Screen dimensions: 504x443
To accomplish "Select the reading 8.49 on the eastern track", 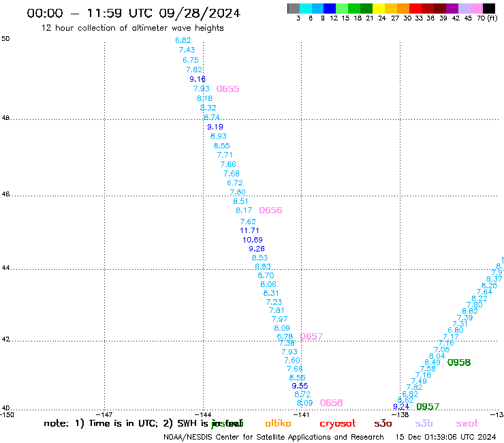I will pos(432,363).
